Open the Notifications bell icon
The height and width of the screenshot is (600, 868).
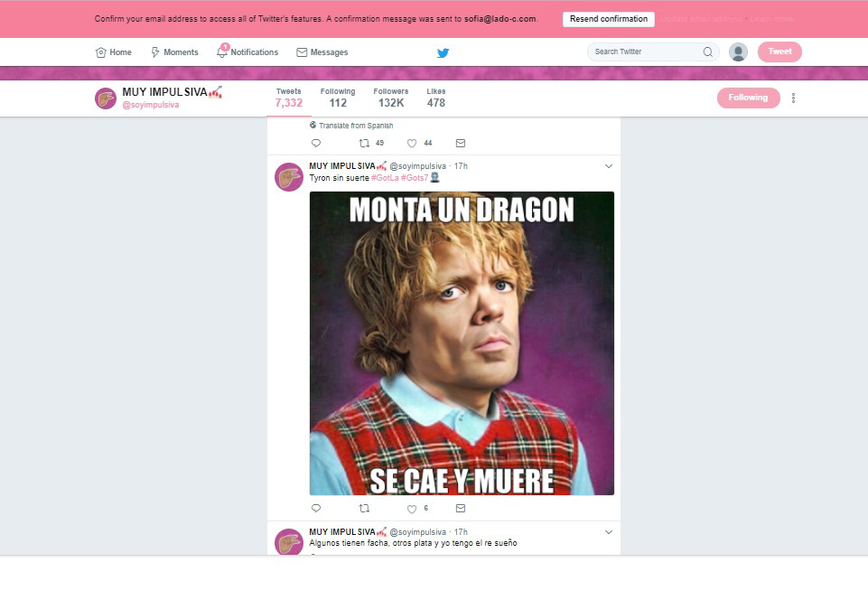click(222, 52)
